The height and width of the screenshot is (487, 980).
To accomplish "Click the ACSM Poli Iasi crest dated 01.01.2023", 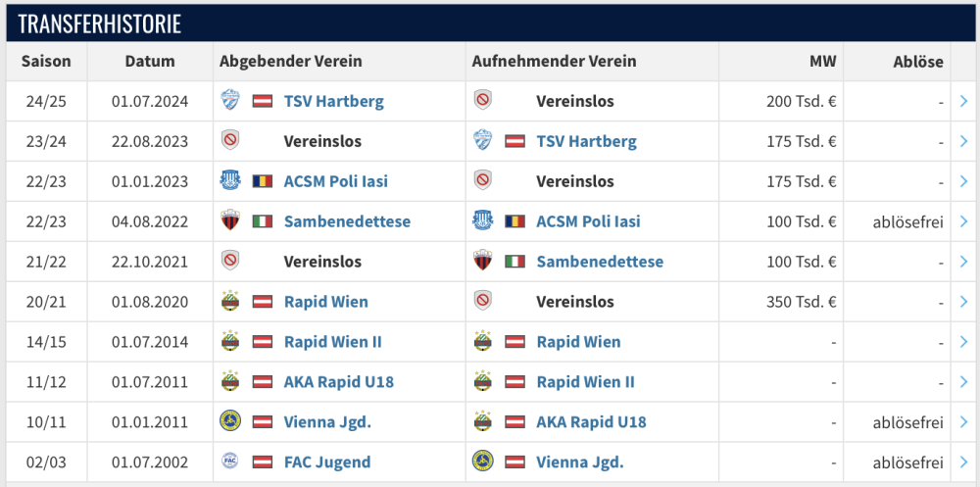I will (229, 181).
